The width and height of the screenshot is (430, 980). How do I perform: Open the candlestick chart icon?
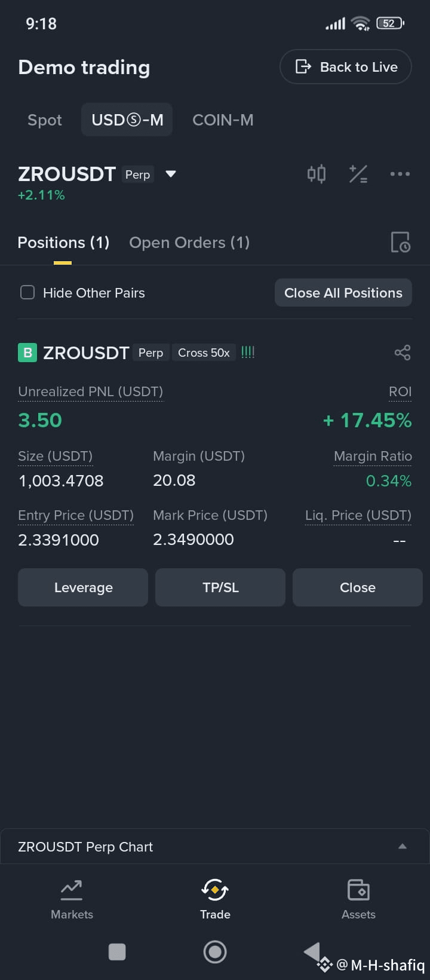[x=317, y=174]
